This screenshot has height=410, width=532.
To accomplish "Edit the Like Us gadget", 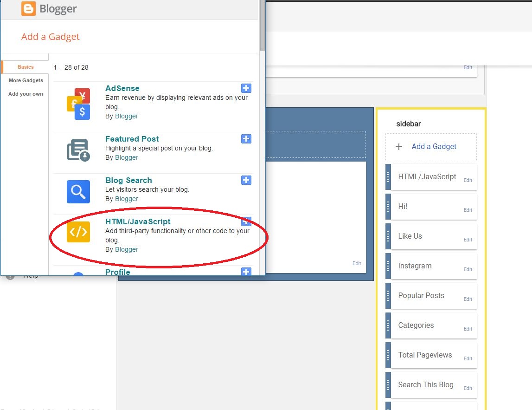I will [x=468, y=240].
